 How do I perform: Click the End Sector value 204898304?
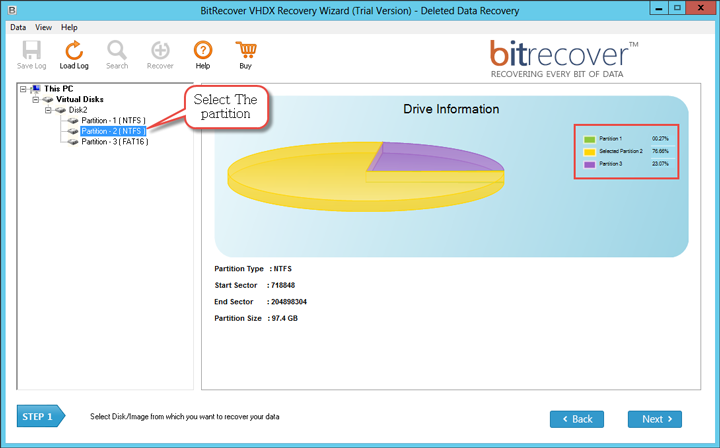(x=289, y=302)
